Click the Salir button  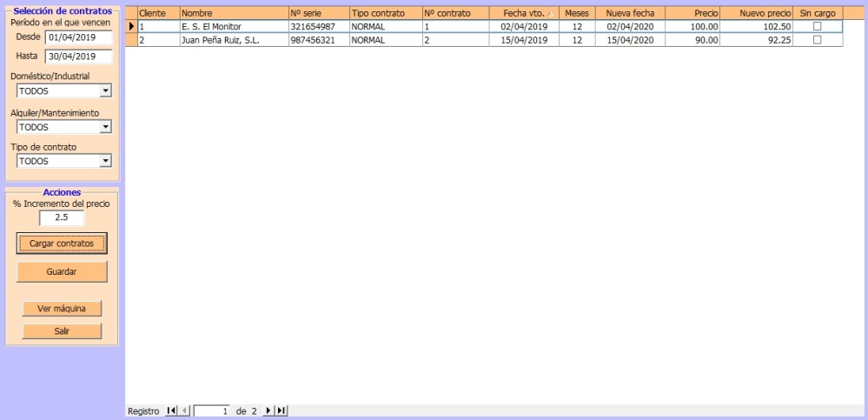click(62, 330)
